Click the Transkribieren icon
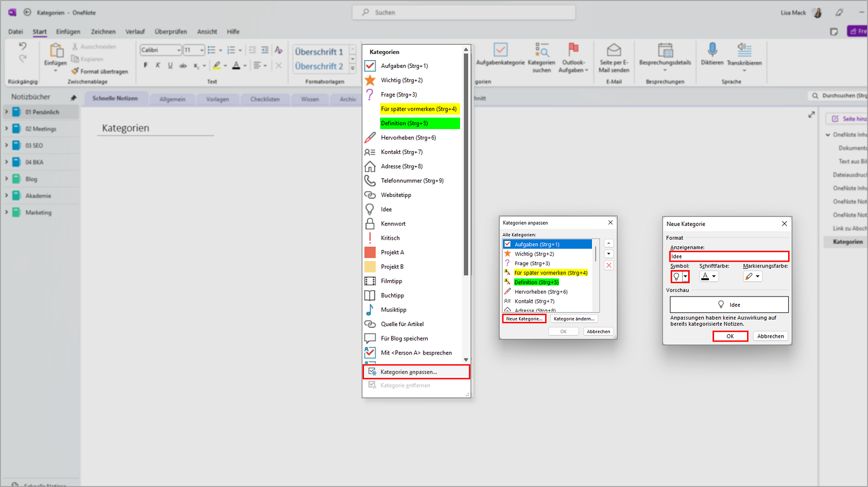 (x=744, y=50)
